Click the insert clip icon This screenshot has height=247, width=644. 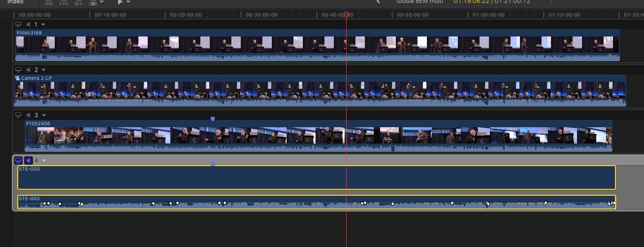[x=64, y=2]
